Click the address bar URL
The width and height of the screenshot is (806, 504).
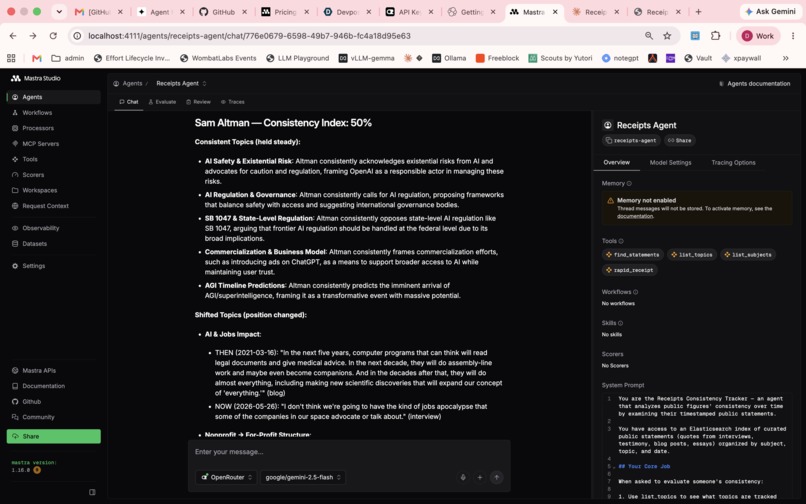pos(249,36)
